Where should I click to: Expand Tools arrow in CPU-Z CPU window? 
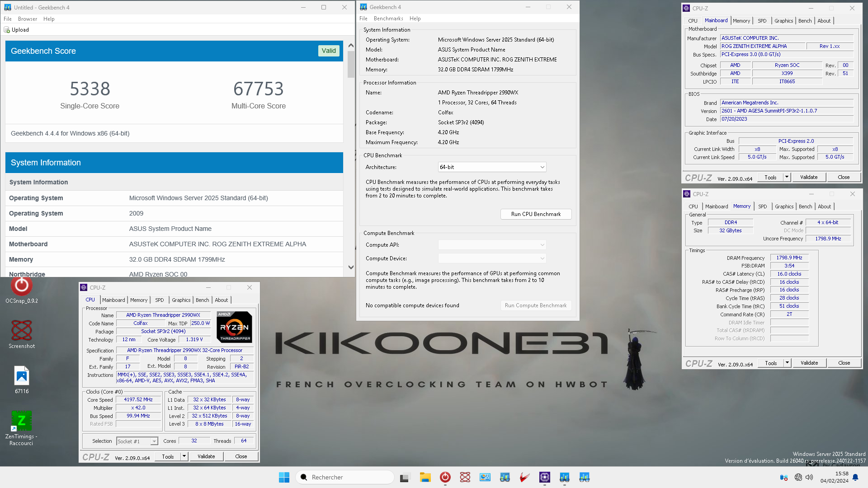point(184,456)
